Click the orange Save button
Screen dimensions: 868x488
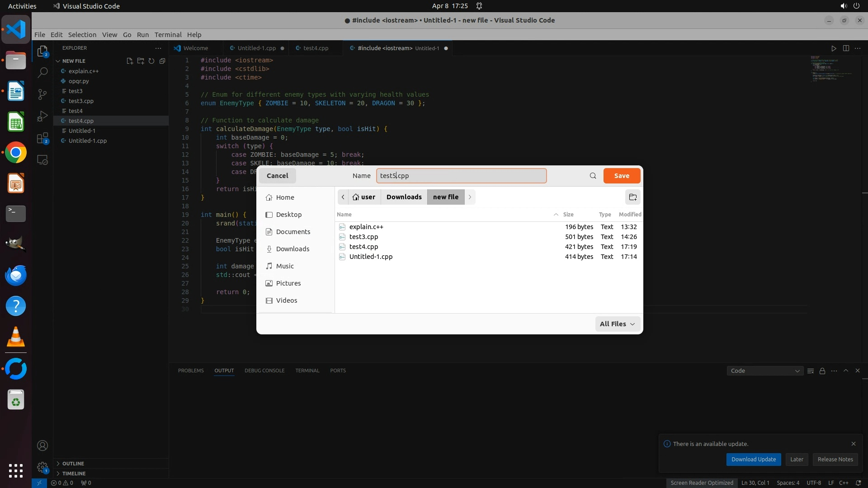point(622,176)
